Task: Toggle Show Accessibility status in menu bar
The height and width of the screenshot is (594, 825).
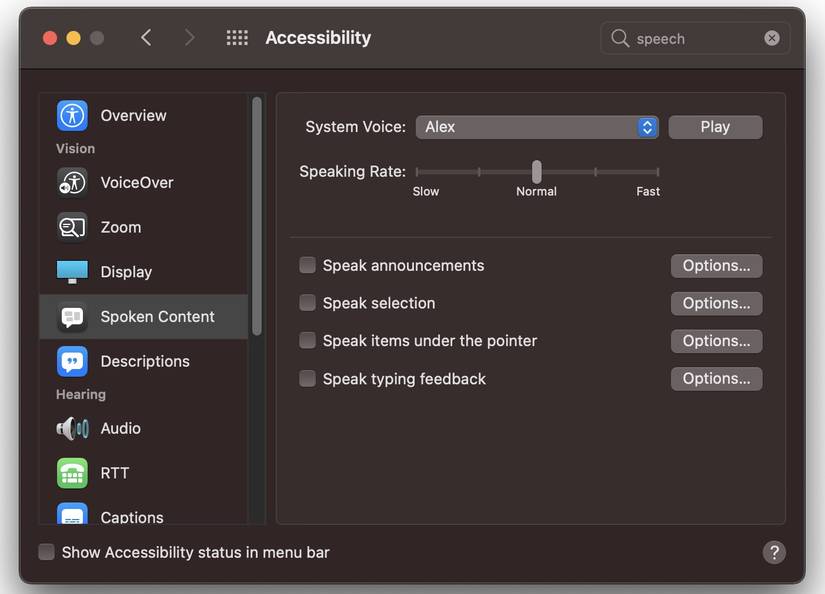Action: pos(46,552)
